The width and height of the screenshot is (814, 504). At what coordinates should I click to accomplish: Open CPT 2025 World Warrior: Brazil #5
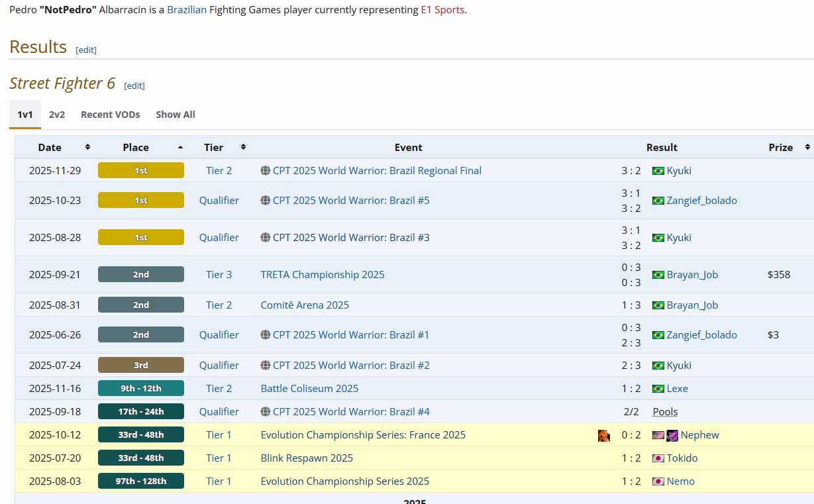(351, 200)
